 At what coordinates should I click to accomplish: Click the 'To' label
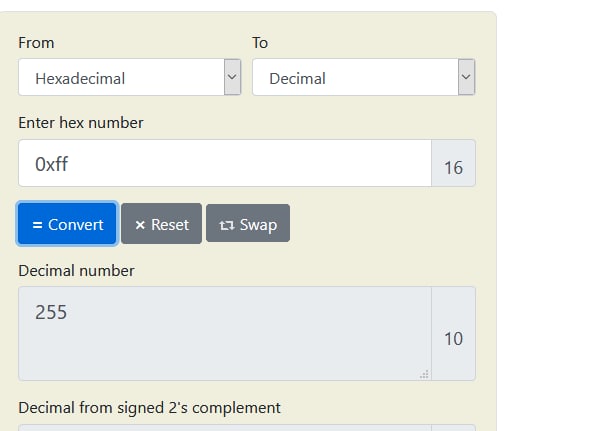tap(260, 42)
